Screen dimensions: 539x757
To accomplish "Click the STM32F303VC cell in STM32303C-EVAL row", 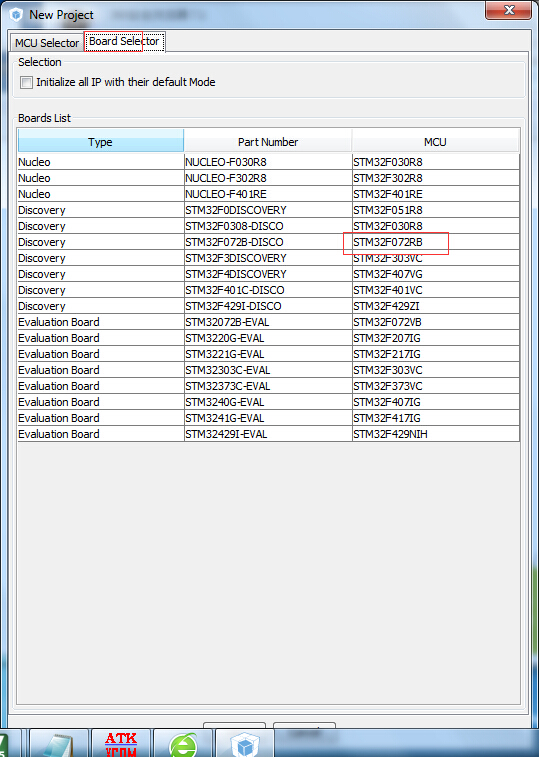I will pyautogui.click(x=436, y=370).
